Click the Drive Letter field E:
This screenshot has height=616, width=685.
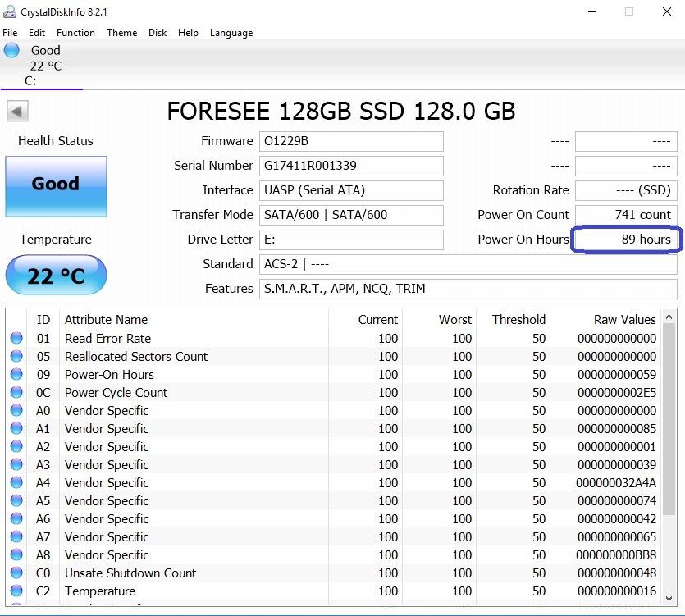(351, 240)
